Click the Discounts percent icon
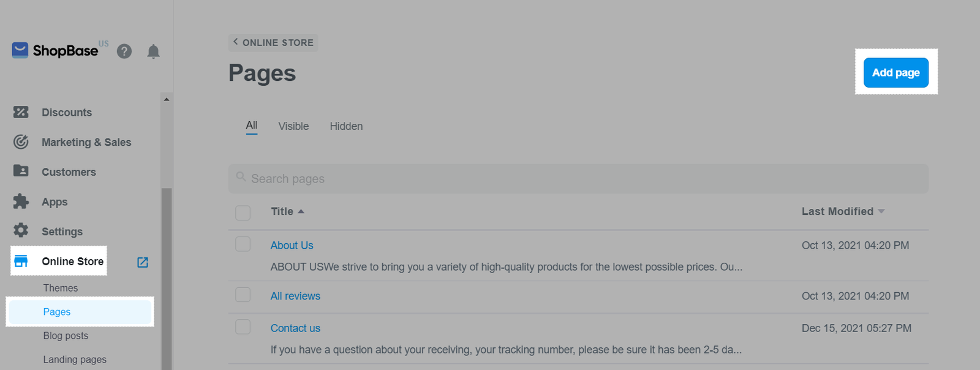Viewport: 980px width, 370px height. click(21, 112)
